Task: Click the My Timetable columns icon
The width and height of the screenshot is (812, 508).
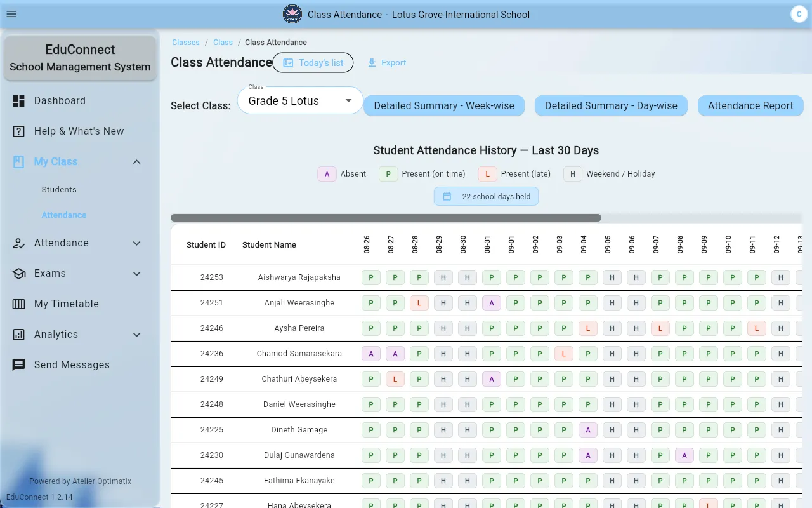Action: tap(19, 304)
